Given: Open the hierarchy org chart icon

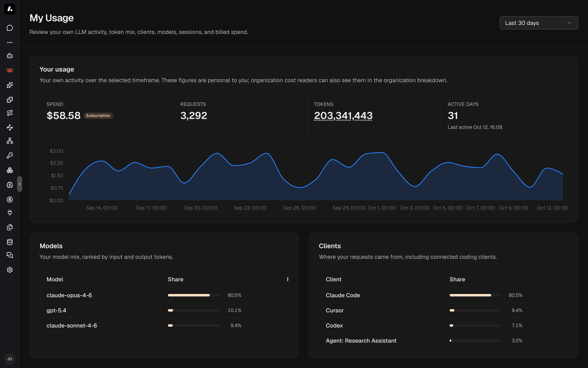Looking at the screenshot, I should pyautogui.click(x=10, y=141).
